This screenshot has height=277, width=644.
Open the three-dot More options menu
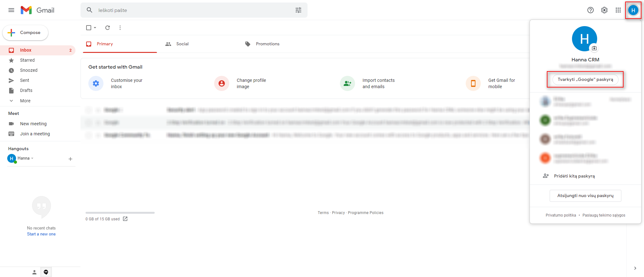click(120, 28)
